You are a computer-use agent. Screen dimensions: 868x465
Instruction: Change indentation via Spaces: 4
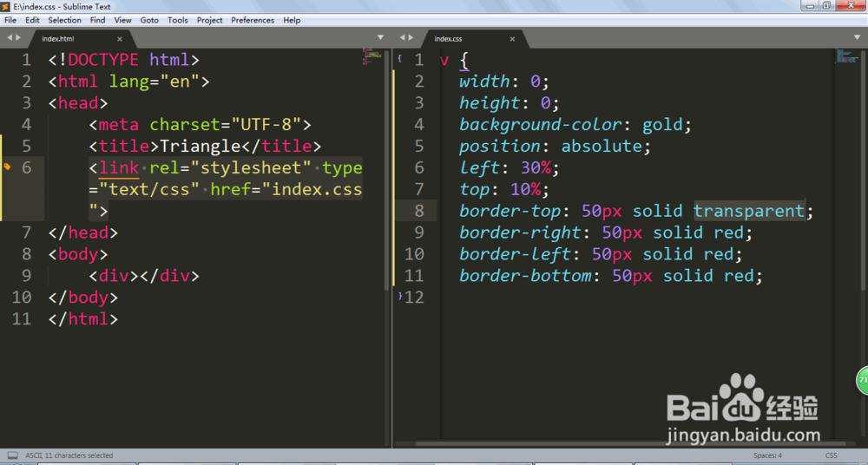pyautogui.click(x=767, y=455)
